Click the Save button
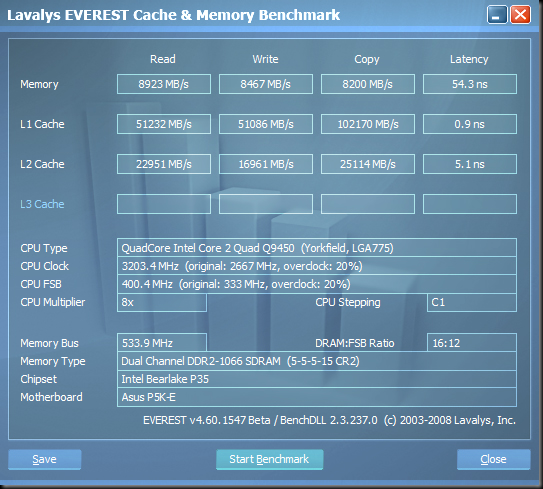Image resolution: width=543 pixels, height=489 pixels. pyautogui.click(x=45, y=459)
